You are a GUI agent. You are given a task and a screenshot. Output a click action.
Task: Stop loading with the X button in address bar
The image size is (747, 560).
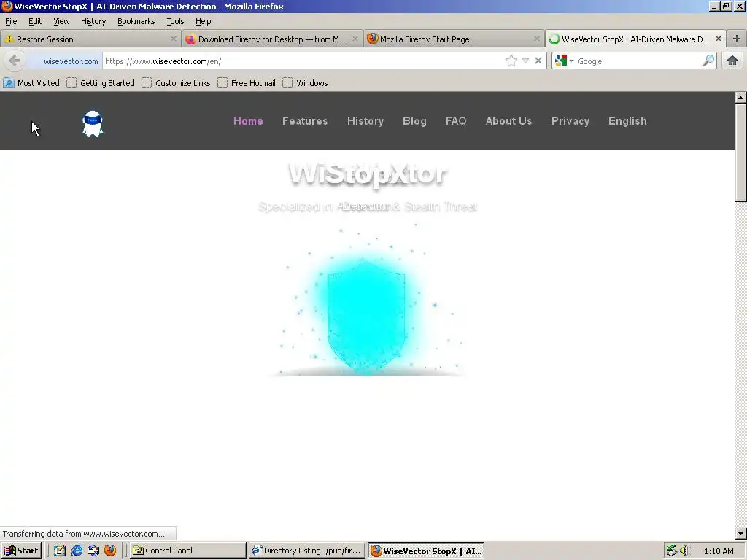tap(538, 61)
